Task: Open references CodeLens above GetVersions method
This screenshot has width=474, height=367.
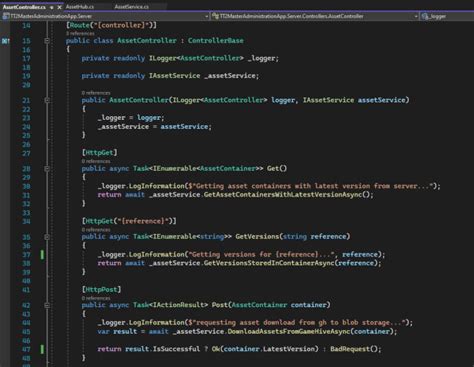Action: (96, 230)
